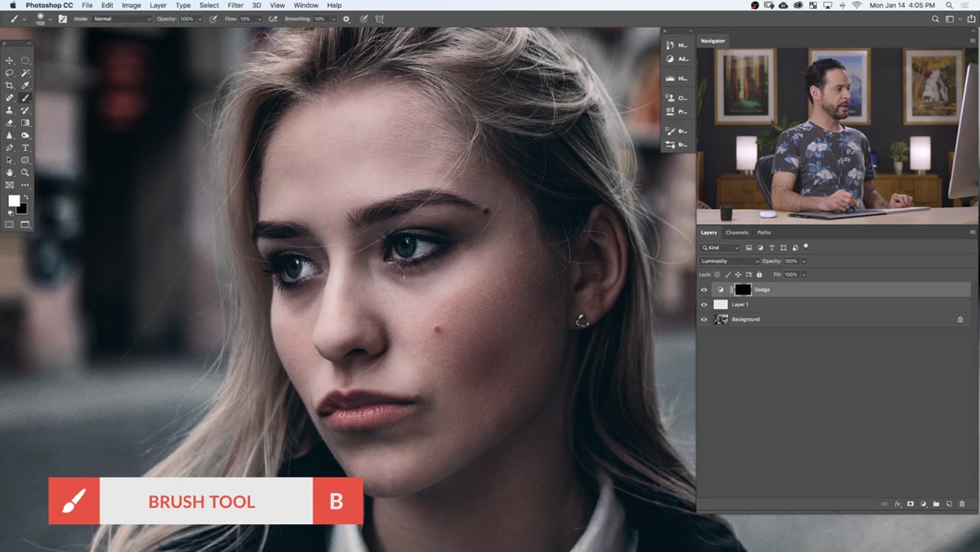This screenshot has height=552, width=980.
Task: Select the History Brush tool
Action: coord(25,110)
